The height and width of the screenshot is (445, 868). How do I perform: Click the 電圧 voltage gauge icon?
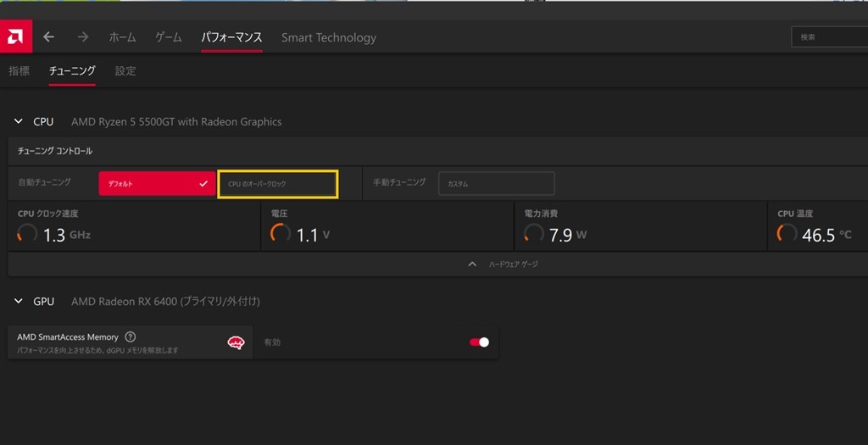[x=280, y=233]
